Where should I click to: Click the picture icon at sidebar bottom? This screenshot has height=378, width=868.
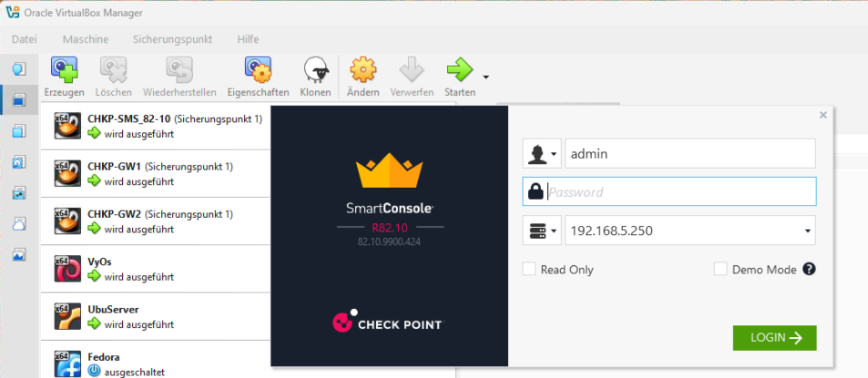coord(19,255)
